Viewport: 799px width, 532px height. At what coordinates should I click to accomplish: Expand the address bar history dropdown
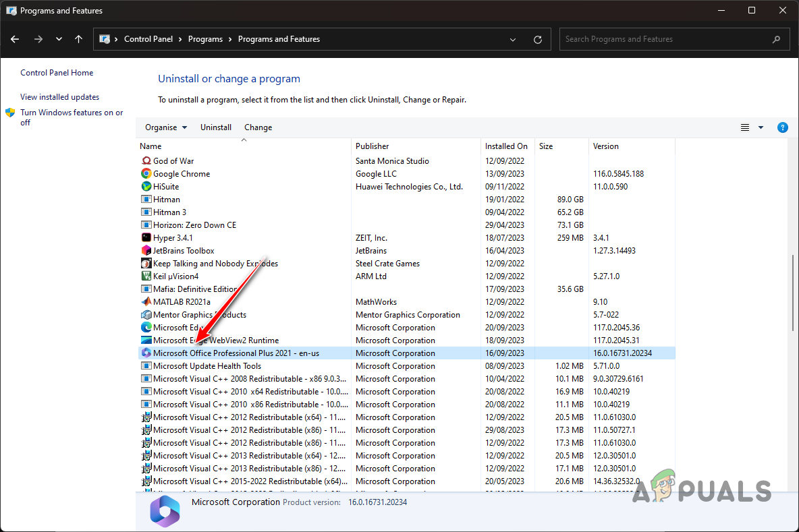512,39
